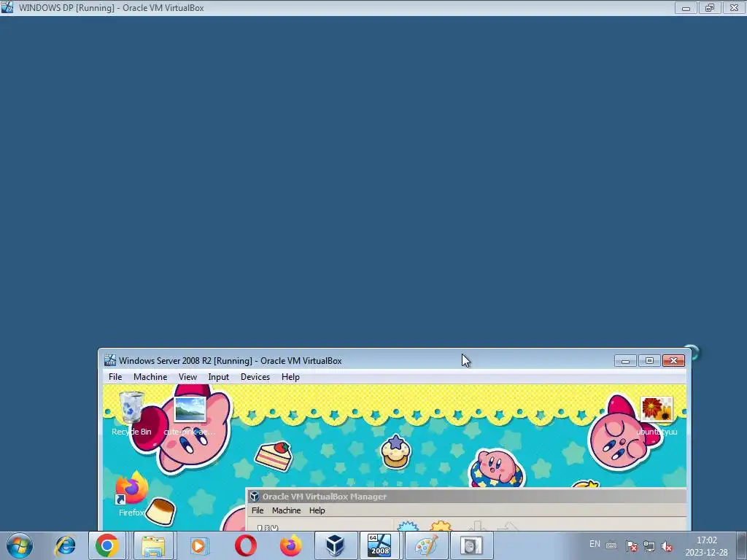Screen dimensions: 747x560
Task: Close the Windows Server 2008 R2 window
Action: point(673,361)
